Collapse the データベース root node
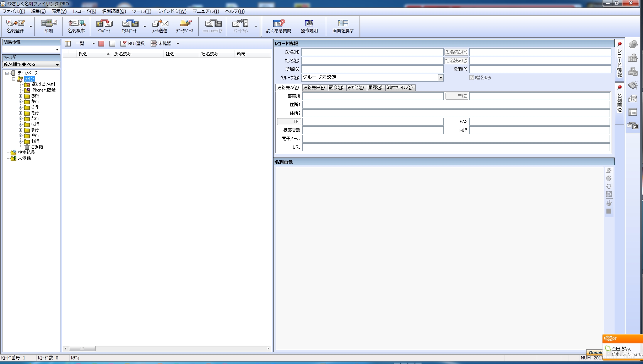This screenshot has width=643, height=364. (x=7, y=73)
